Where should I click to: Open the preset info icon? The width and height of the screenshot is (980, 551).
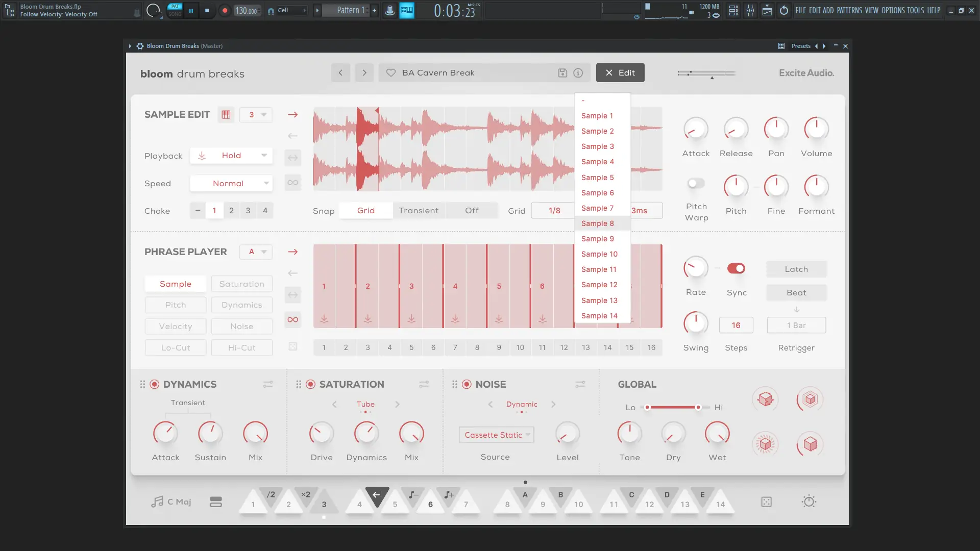578,73
